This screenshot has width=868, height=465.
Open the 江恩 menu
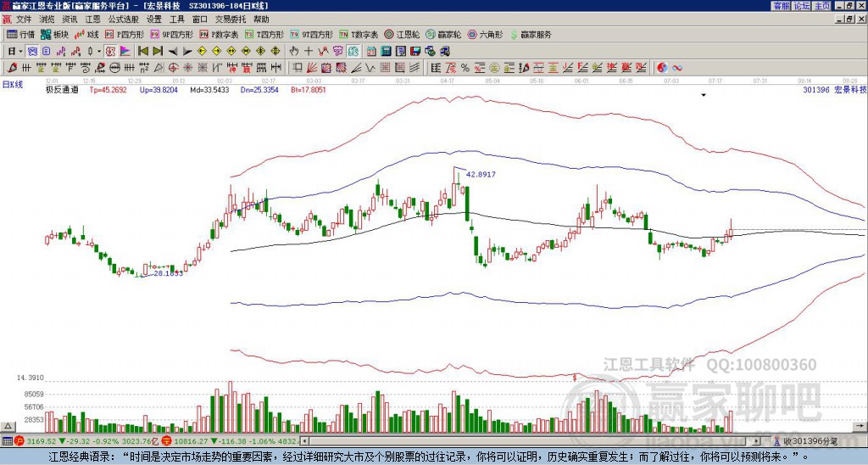pos(93,20)
